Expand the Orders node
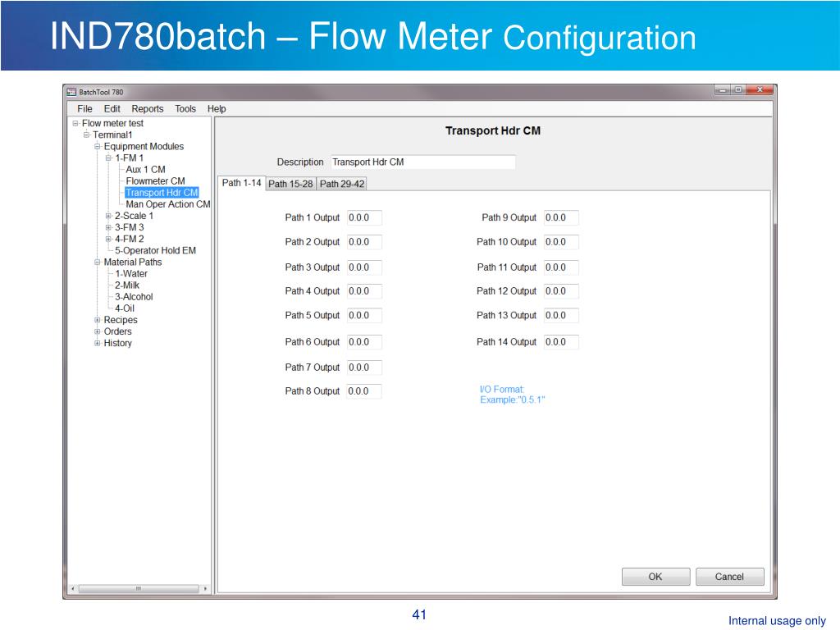The height and width of the screenshot is (630, 840). tap(98, 331)
